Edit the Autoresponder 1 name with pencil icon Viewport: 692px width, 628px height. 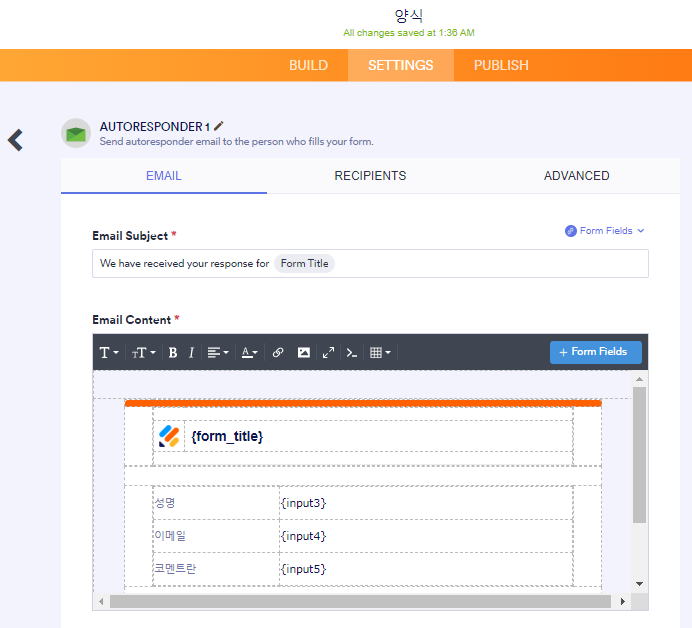click(x=218, y=126)
